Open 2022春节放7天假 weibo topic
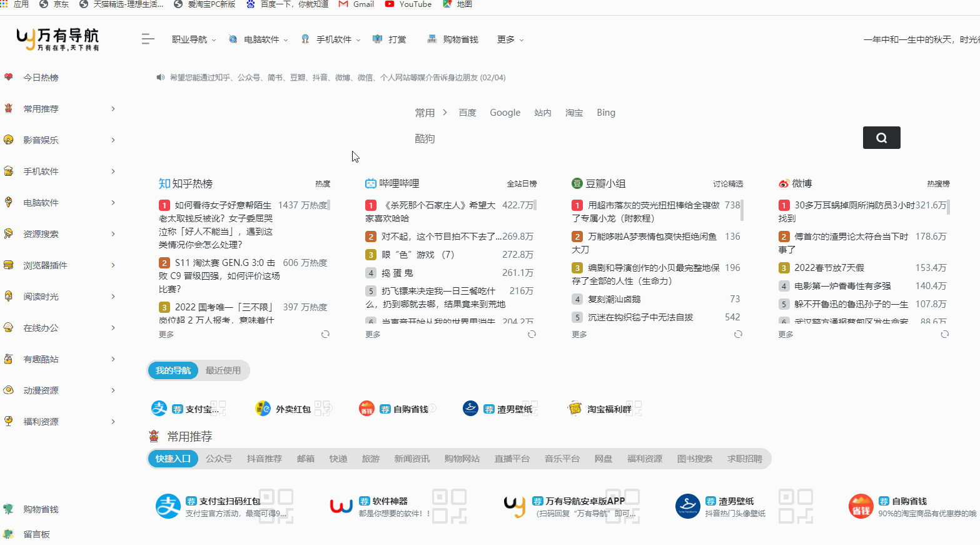 [x=829, y=268]
